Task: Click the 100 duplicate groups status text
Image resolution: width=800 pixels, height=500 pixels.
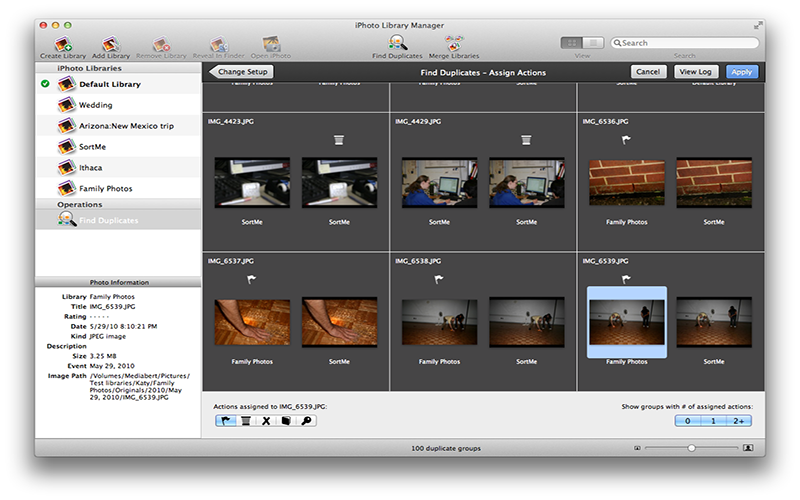Action: tap(446, 448)
